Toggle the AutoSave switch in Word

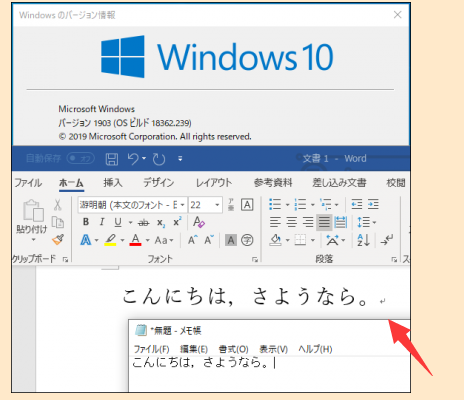point(80,158)
